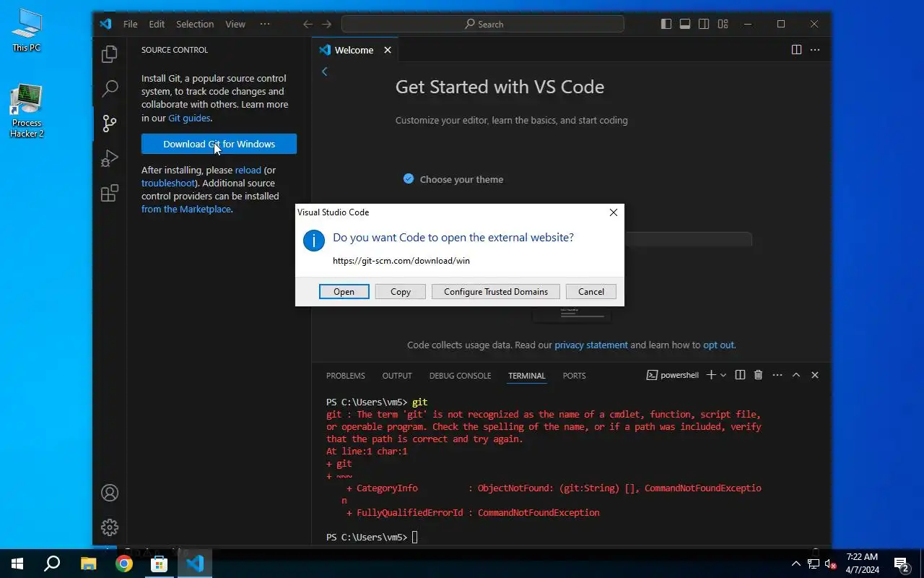Open the Windows Start menu
The image size is (924, 578).
pyautogui.click(x=17, y=564)
